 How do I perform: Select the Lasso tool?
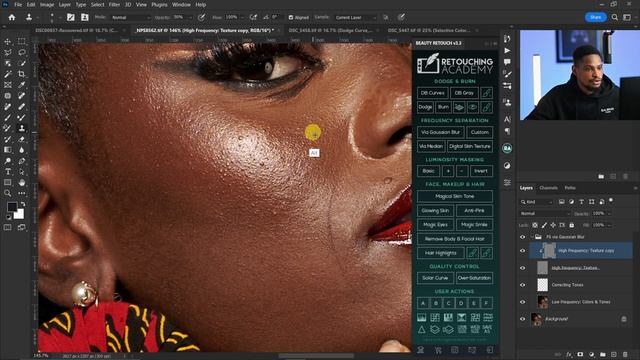(22, 52)
